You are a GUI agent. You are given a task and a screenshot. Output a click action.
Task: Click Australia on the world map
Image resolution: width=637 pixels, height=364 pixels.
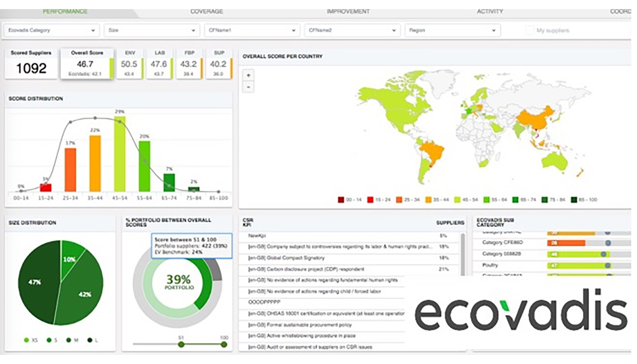coord(554,161)
